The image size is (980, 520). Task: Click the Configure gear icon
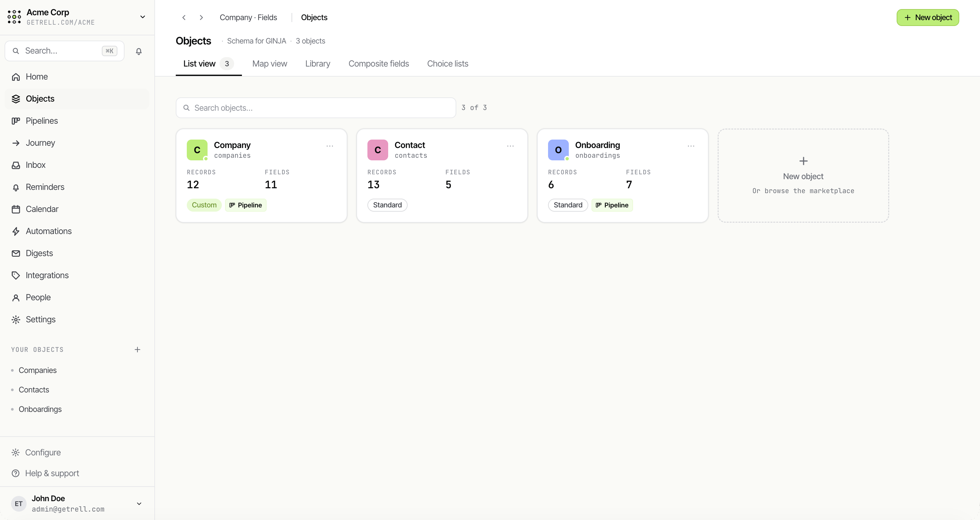pyautogui.click(x=16, y=452)
